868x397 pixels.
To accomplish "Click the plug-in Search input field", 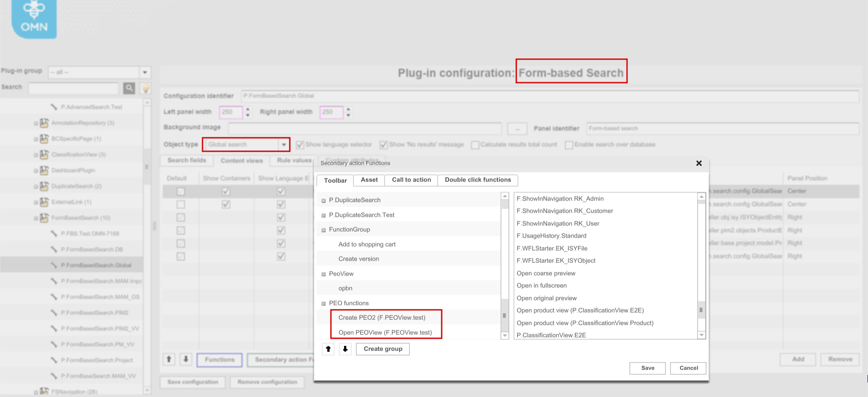I will pos(74,88).
